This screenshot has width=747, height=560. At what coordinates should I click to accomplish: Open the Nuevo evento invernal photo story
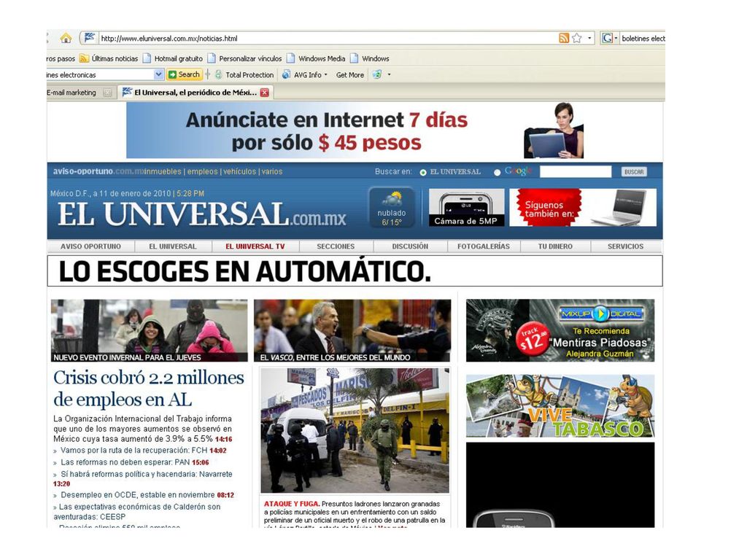pyautogui.click(x=149, y=330)
